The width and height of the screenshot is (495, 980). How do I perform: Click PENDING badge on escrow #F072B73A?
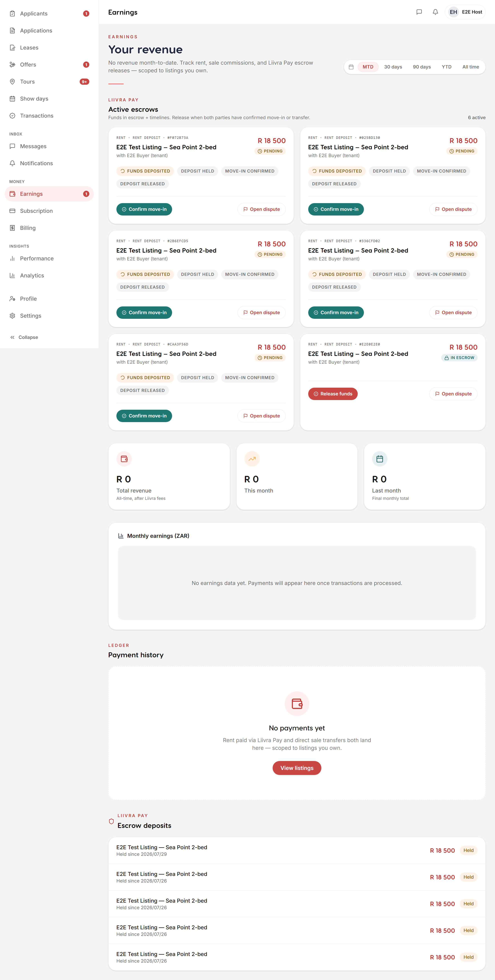point(270,151)
